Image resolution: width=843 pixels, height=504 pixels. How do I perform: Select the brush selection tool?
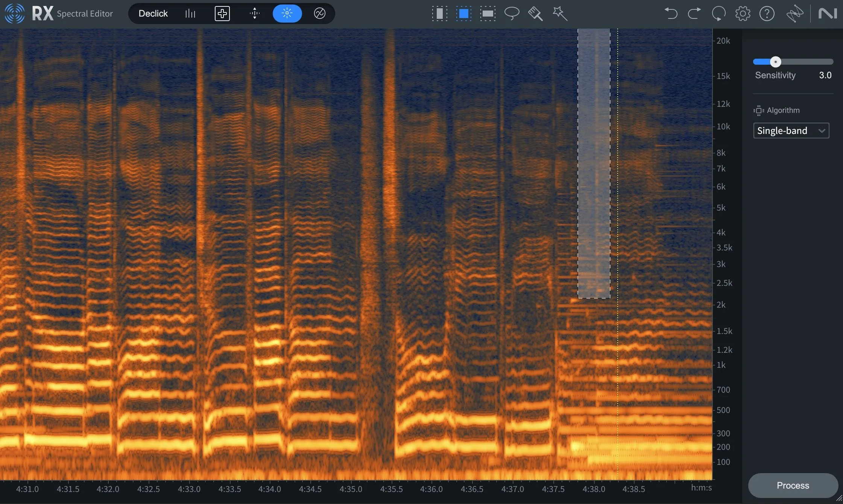click(x=535, y=14)
